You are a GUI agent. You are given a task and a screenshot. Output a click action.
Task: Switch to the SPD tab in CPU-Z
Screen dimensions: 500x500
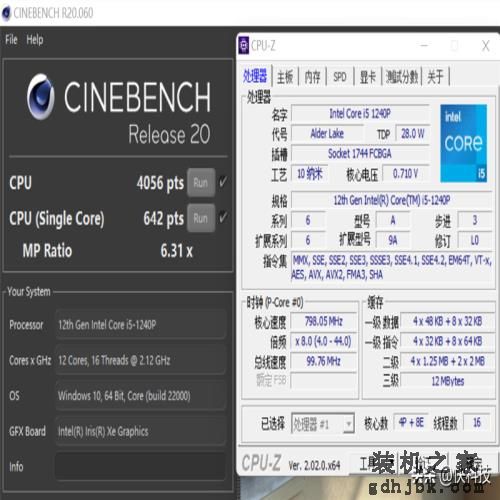pyautogui.click(x=340, y=77)
